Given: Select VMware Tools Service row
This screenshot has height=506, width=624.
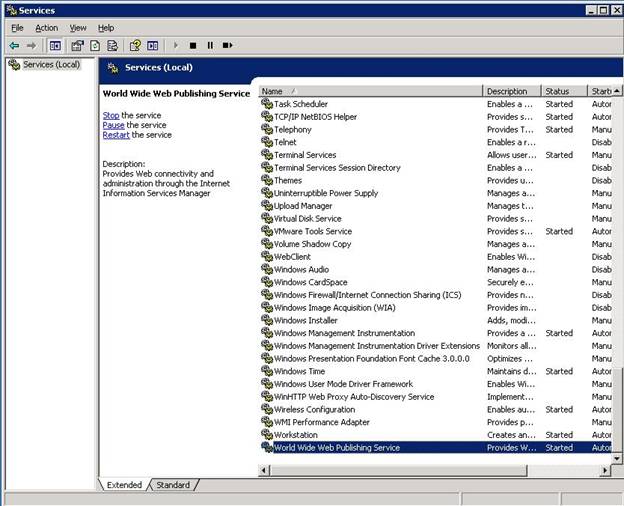Looking at the screenshot, I should 436,231.
